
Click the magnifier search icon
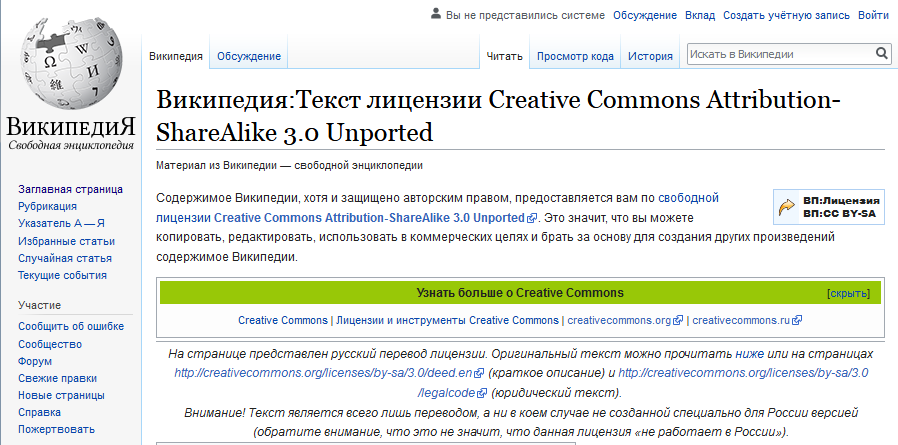click(881, 54)
